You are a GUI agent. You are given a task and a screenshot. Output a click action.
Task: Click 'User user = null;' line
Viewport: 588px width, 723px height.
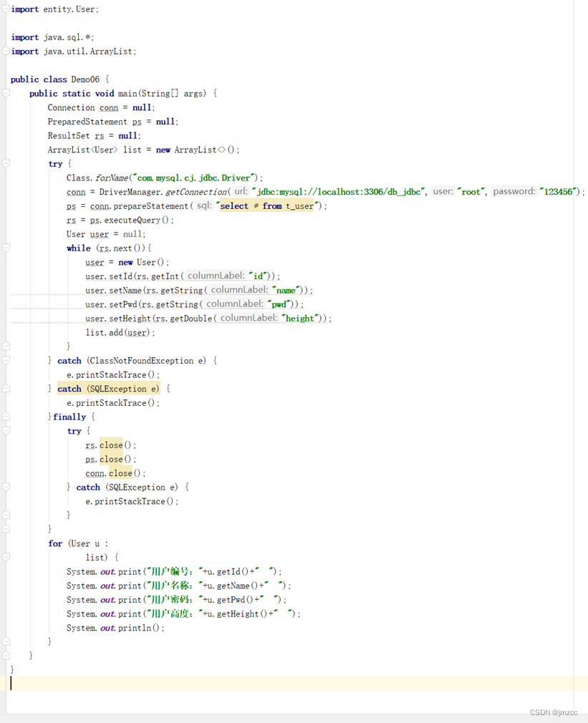tap(105, 234)
